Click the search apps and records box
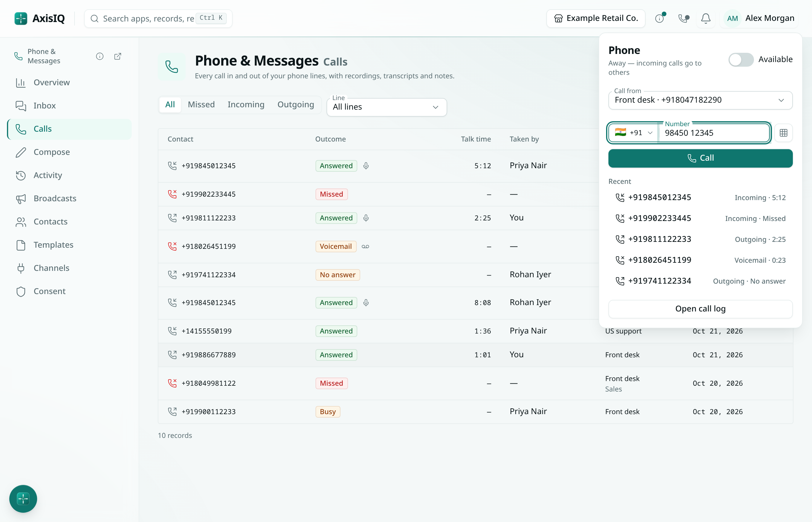Viewport: 812px width, 522px height. [158, 18]
